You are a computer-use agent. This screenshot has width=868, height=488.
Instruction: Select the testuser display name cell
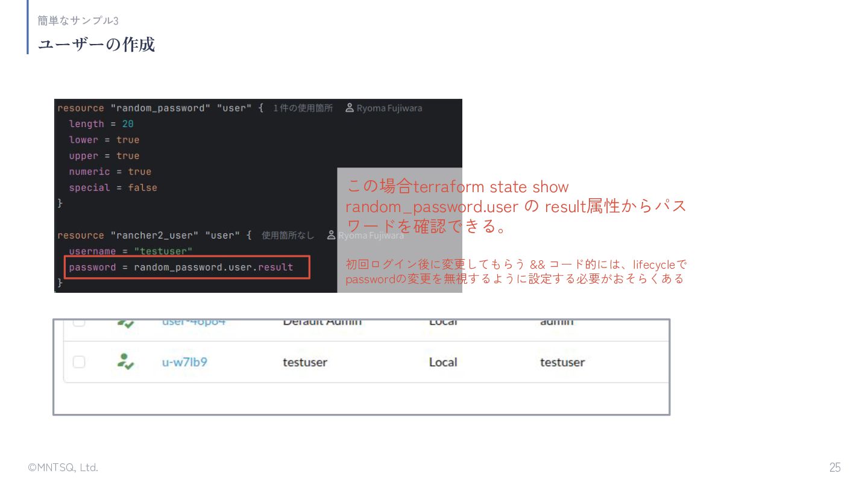[x=305, y=362]
